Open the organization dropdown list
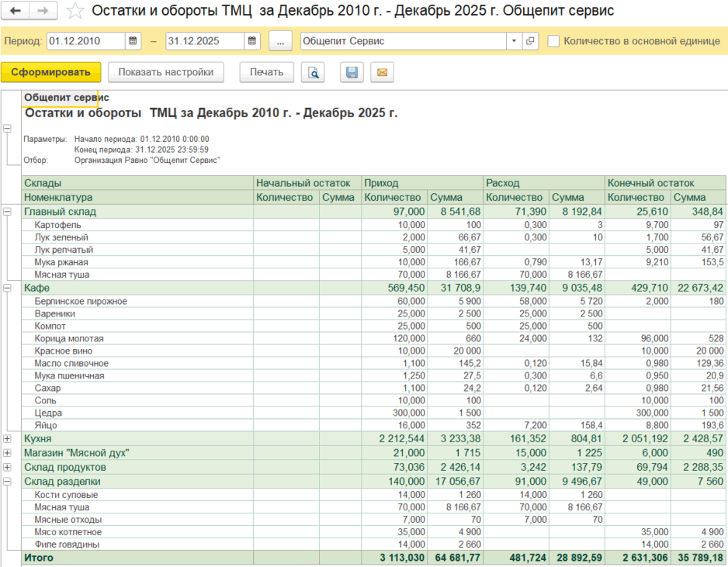728x567 pixels. (515, 41)
